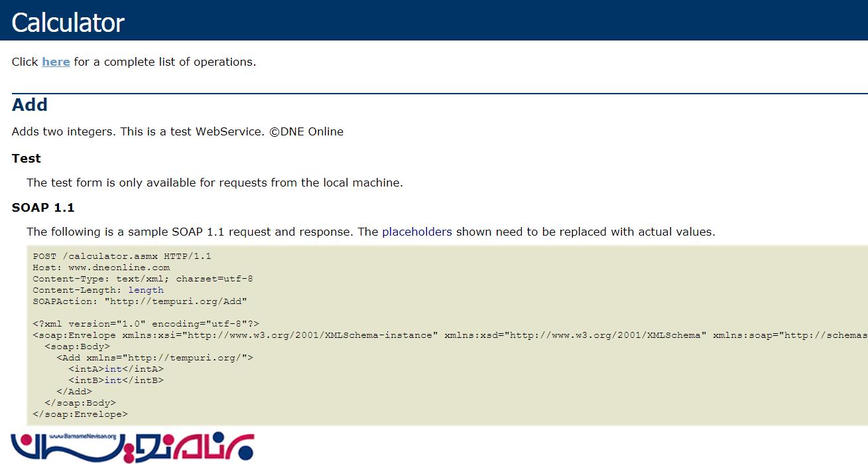Screen dimensions: 868x464
Task: Click the 'int' placeholder inside intB
Action: 113,380
